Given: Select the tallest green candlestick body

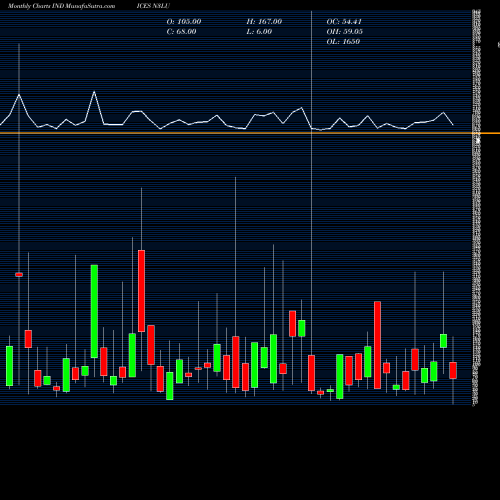Looking at the screenshot, I should click(x=94, y=311).
